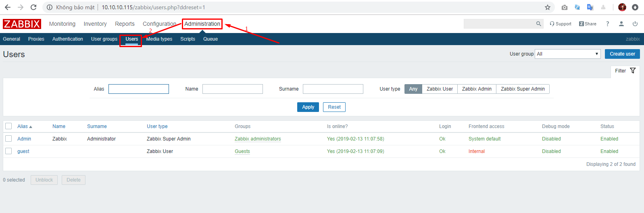
Task: Expand the User group dropdown
Action: [x=568, y=54]
